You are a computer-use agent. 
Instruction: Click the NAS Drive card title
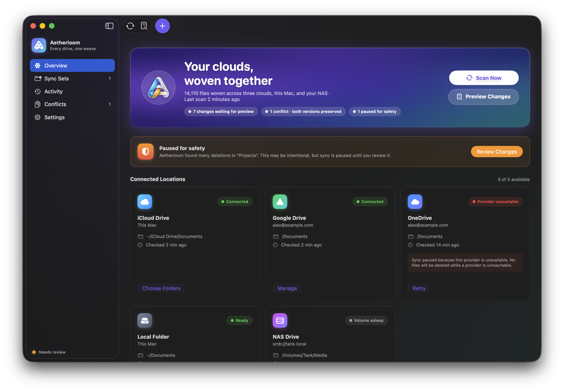tap(285, 337)
